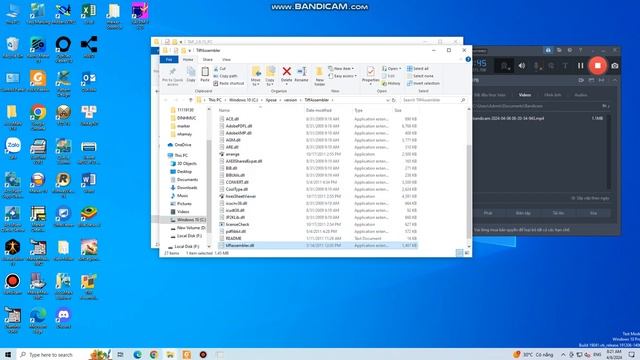Open the New item dropdown
This screenshot has width=640, height=360.
coord(341,69)
